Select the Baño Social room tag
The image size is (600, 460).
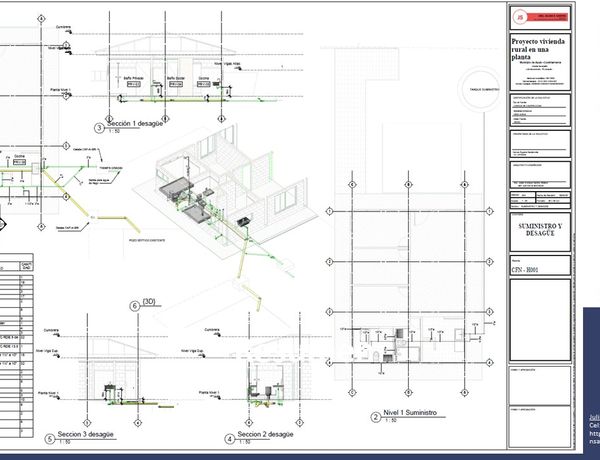pyautogui.click(x=176, y=78)
